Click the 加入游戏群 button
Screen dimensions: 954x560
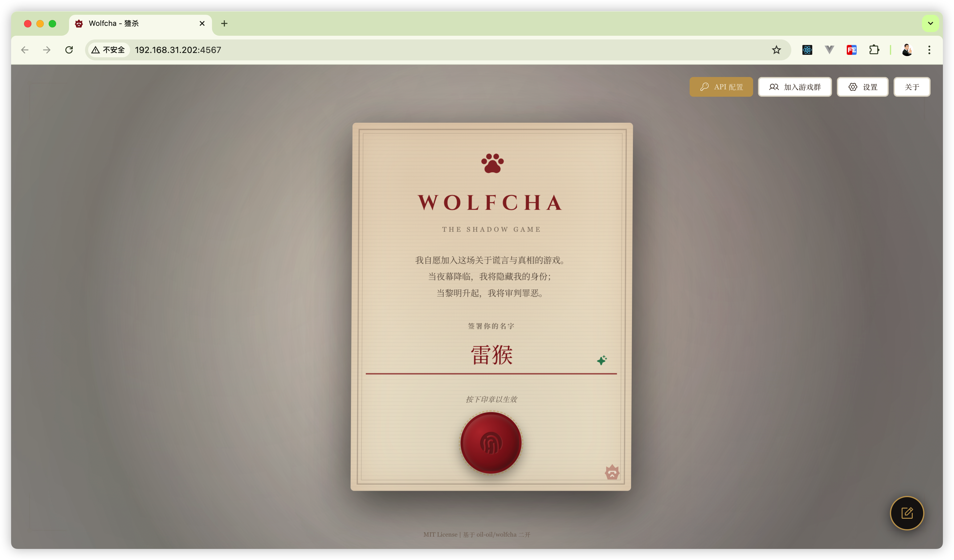[795, 87]
